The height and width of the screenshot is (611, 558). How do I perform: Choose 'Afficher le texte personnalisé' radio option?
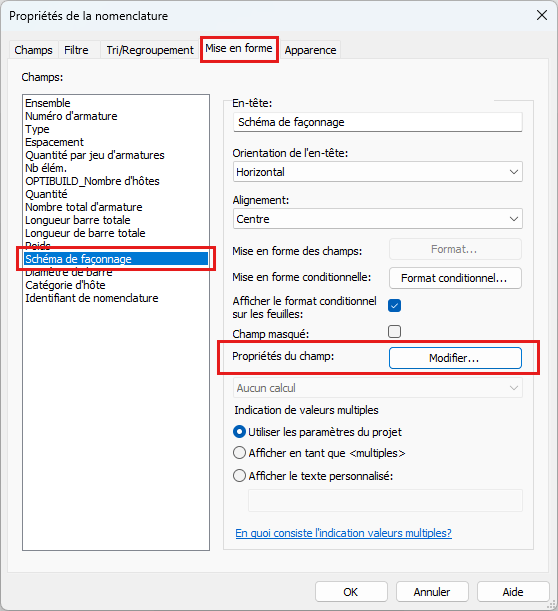[x=239, y=476]
